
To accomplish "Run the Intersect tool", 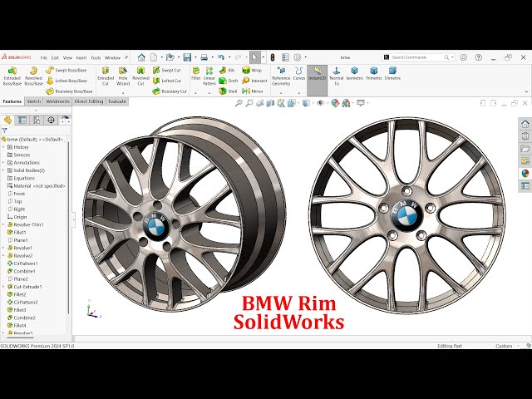I will coord(254,81).
